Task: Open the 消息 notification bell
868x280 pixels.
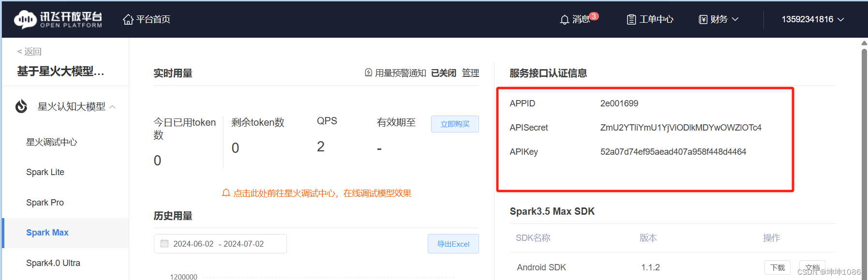Action: (564, 20)
